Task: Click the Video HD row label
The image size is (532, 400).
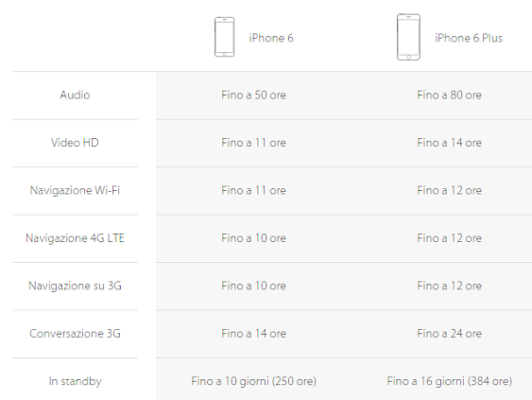Action: coord(75,143)
